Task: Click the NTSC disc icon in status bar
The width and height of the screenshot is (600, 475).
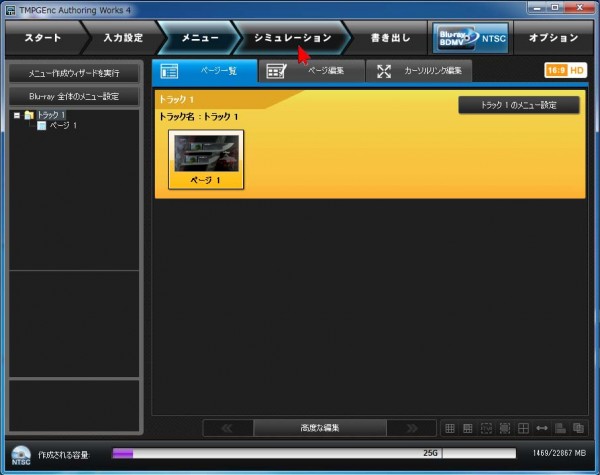Action: point(18,455)
